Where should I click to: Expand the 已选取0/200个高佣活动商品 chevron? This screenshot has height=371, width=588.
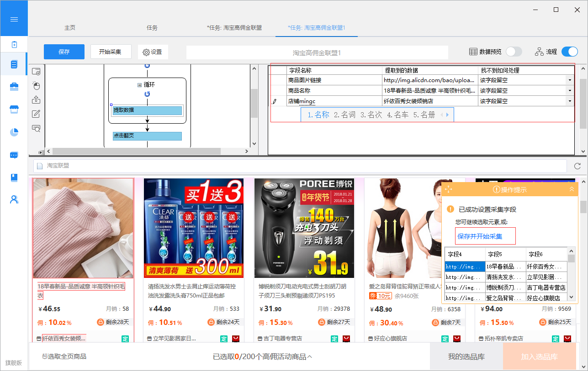[309, 356]
